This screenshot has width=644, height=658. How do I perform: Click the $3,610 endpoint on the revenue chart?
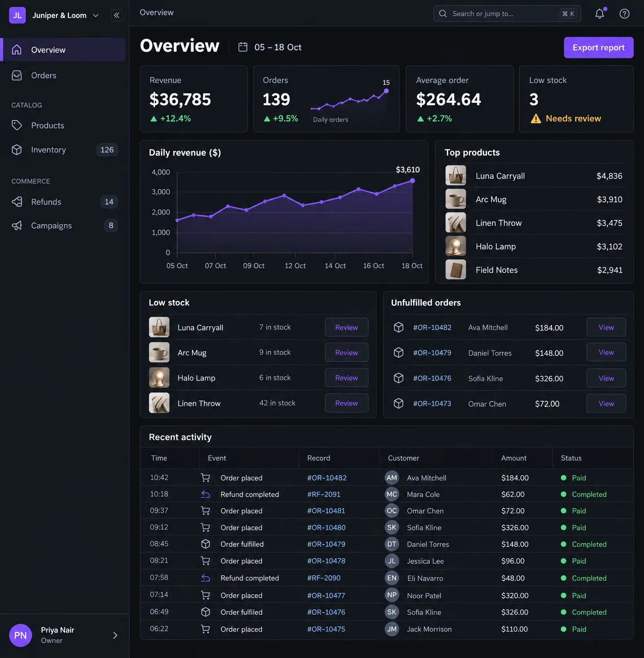412,181
